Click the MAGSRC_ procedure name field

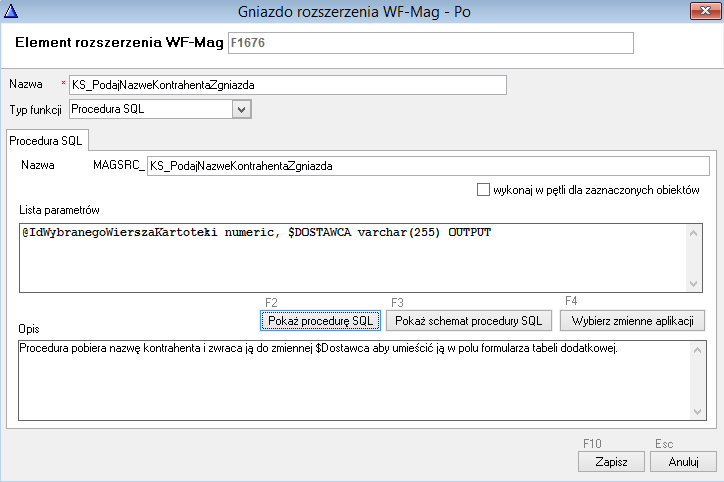click(428, 166)
